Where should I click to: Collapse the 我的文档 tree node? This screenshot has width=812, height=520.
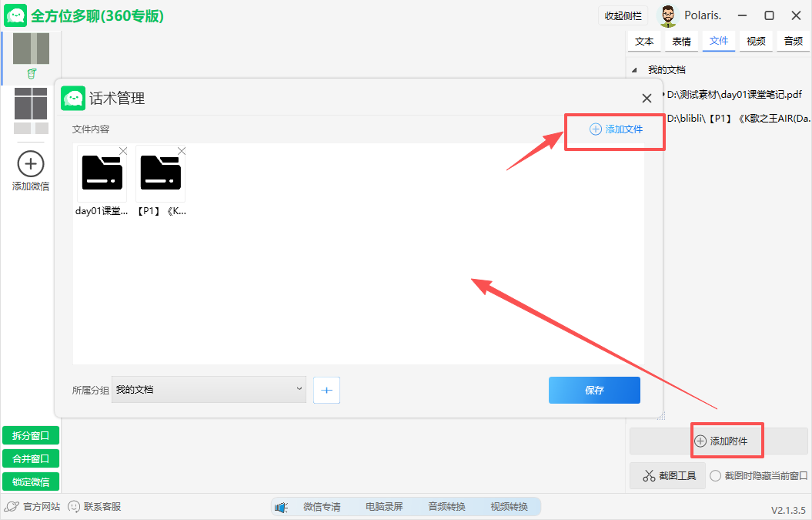[634, 70]
